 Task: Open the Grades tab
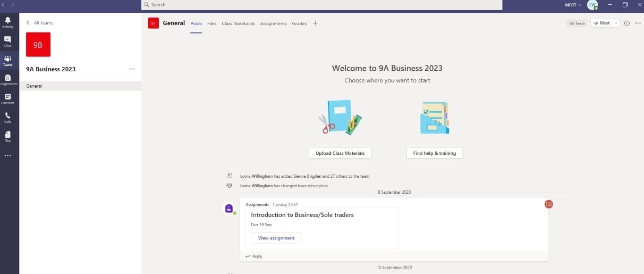299,23
